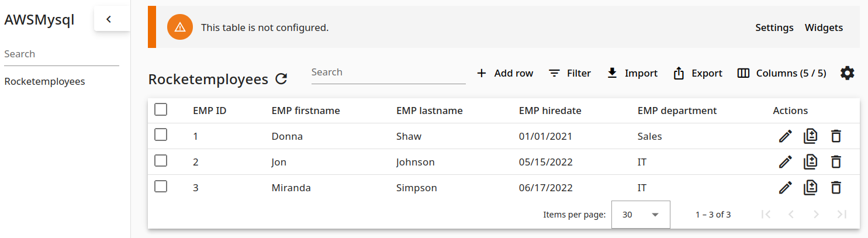Image resolution: width=868 pixels, height=238 pixels.
Task: Check the row for employee Miranda
Action: [x=161, y=187]
